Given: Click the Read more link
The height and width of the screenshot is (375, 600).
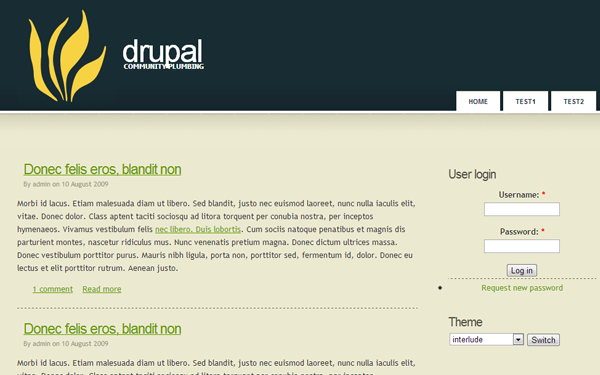Looking at the screenshot, I should tap(102, 289).
